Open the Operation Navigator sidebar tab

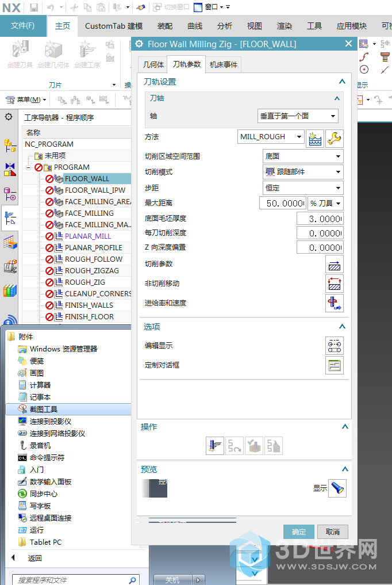(10, 218)
